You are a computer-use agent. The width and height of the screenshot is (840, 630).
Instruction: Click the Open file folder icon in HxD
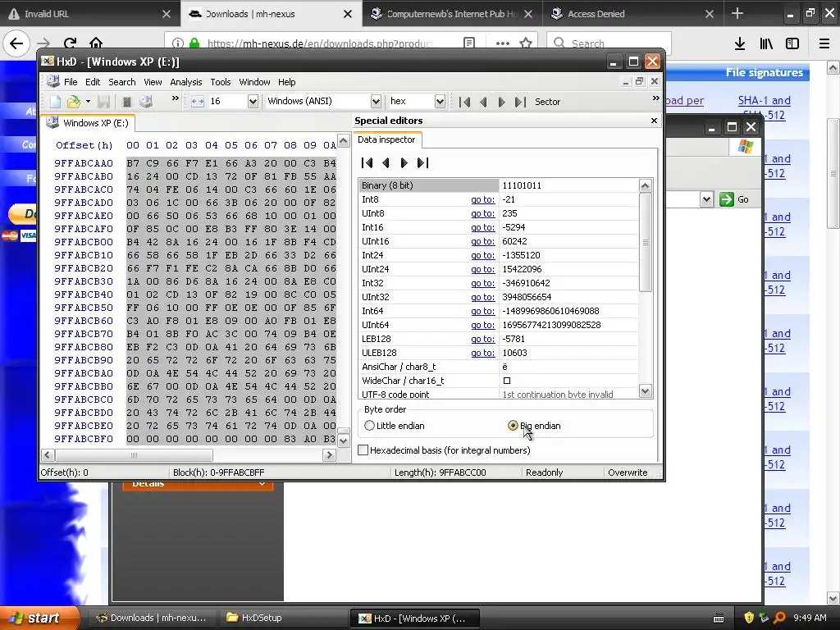pyautogui.click(x=73, y=101)
